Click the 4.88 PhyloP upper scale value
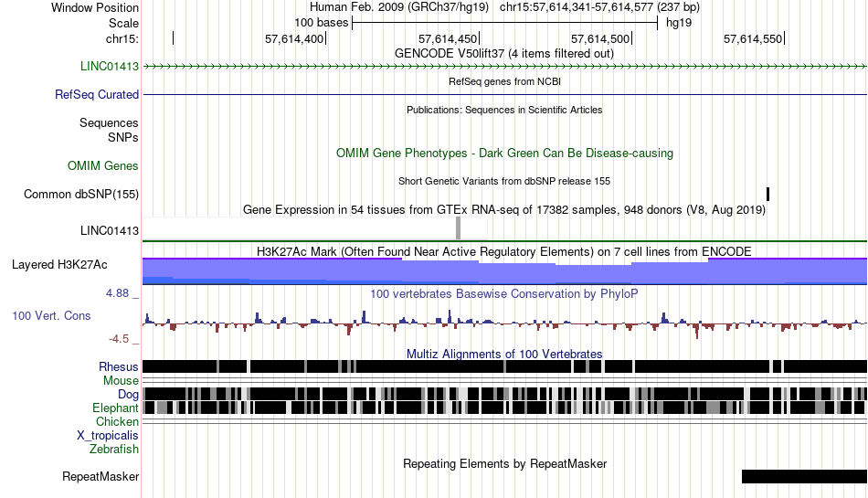This screenshot has height=498, width=868. tap(118, 293)
